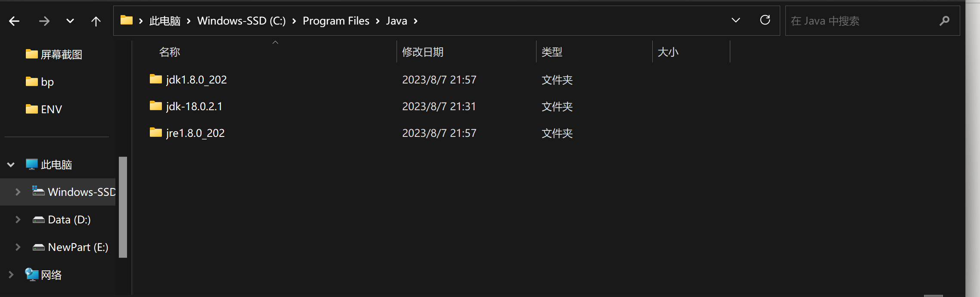Navigate forward

[44, 20]
